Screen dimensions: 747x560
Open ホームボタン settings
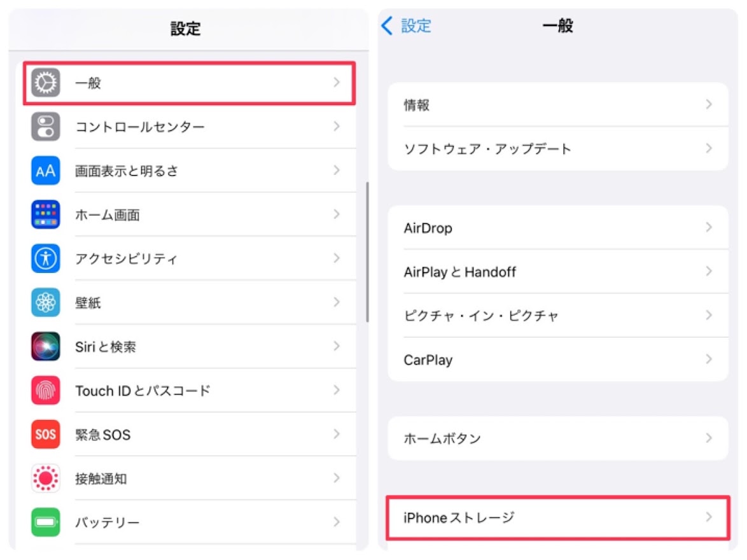558,438
